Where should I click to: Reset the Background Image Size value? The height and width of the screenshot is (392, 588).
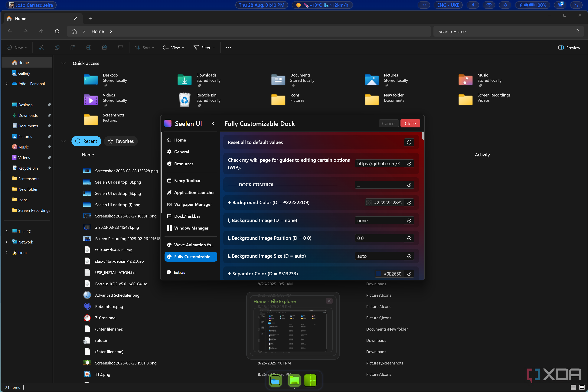tap(409, 256)
